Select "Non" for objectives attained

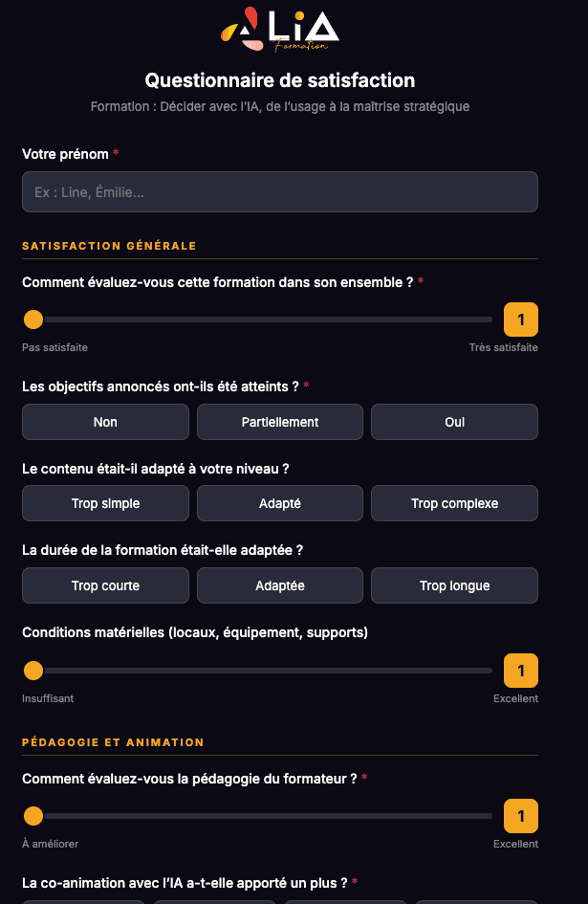pyautogui.click(x=105, y=421)
